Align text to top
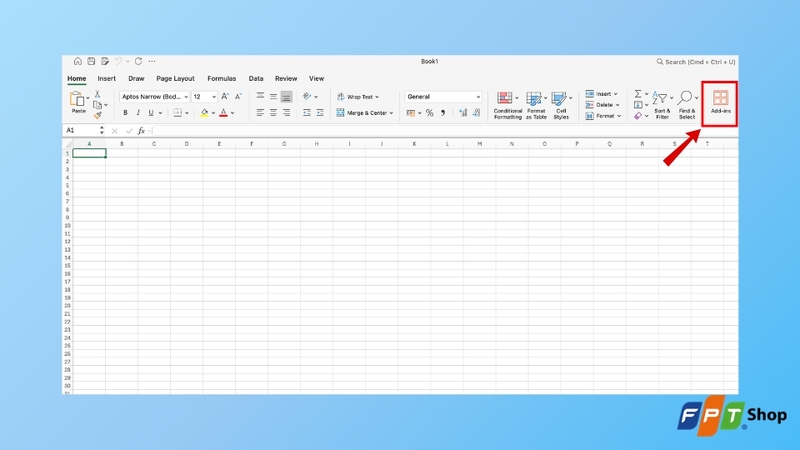Viewport: 800px width, 450px height. [260, 96]
